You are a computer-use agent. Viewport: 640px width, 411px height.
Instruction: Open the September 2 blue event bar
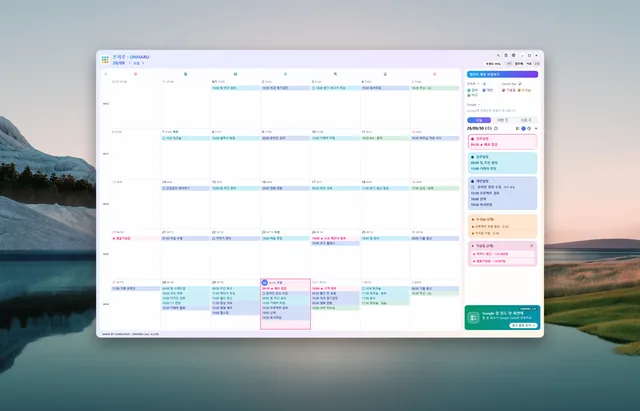pyautogui.click(x=285, y=88)
